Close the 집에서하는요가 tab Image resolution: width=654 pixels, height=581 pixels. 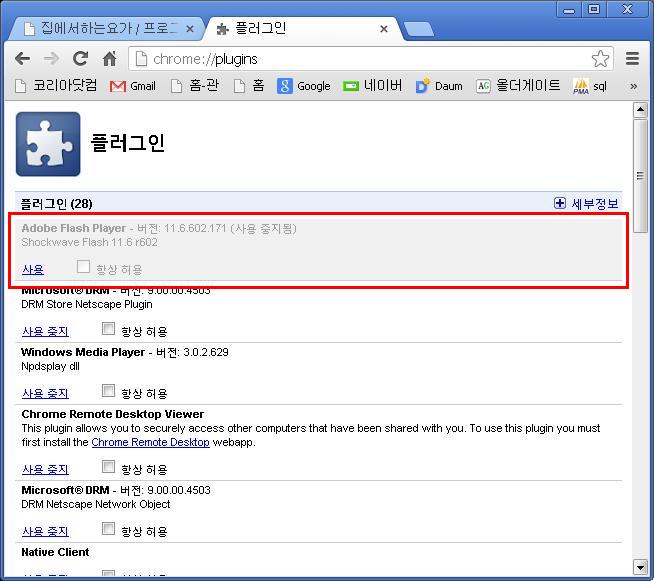pos(190,29)
